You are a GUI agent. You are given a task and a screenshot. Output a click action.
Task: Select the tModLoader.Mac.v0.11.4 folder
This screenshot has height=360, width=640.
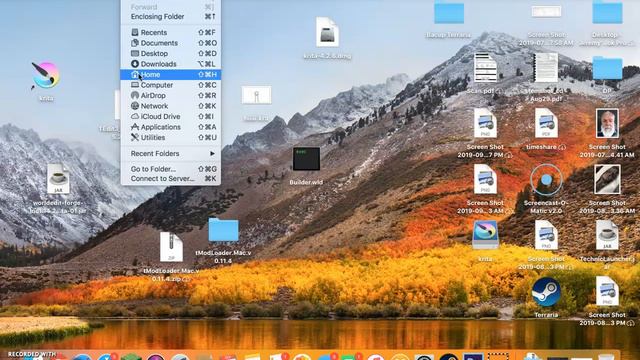point(223,230)
